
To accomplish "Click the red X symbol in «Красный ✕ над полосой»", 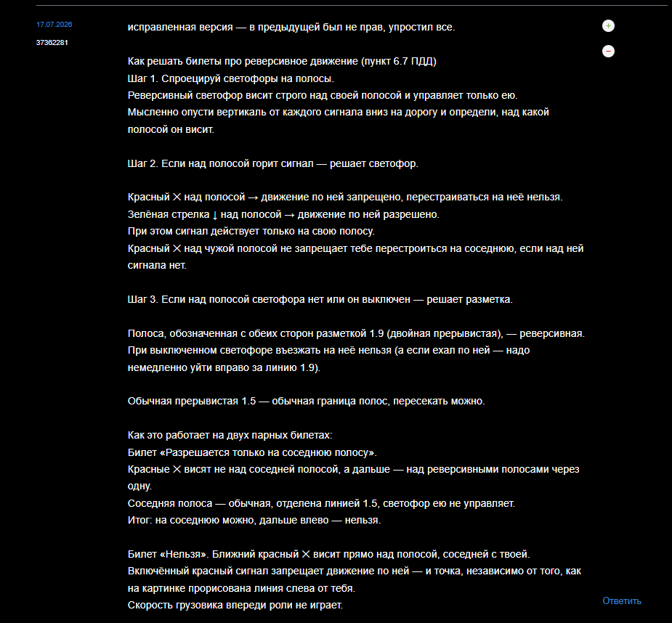I will tap(177, 197).
